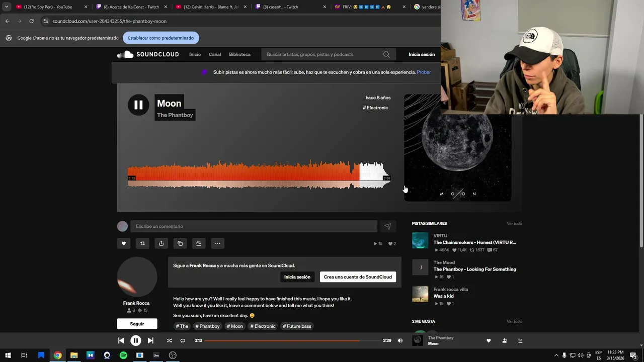Viewport: 644px width, 362px height.
Task: Click the # Electronic tag in hero
Action: pyautogui.click(x=375, y=108)
